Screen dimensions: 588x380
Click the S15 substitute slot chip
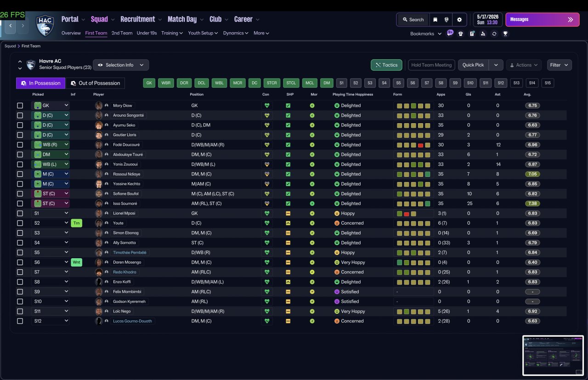pyautogui.click(x=548, y=83)
